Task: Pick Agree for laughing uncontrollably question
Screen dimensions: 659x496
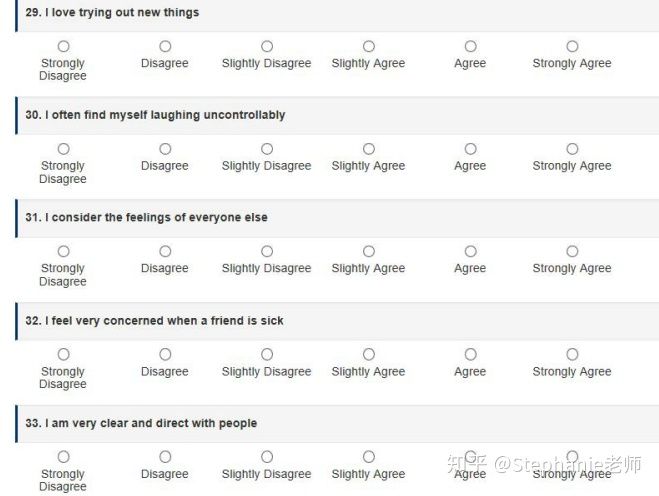Action: tap(470, 149)
